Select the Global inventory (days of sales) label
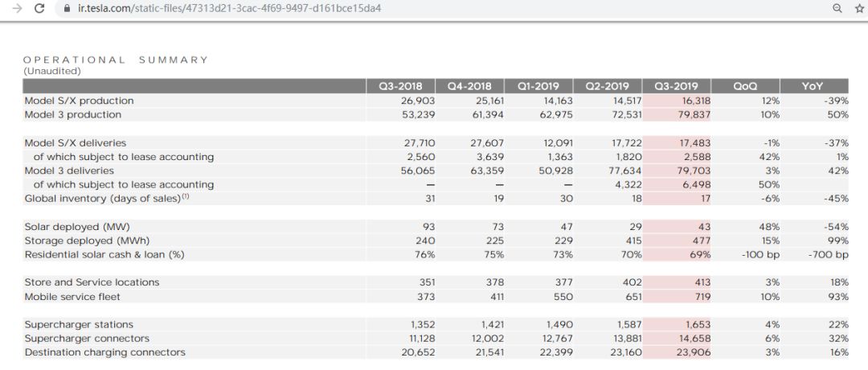 pyautogui.click(x=107, y=199)
